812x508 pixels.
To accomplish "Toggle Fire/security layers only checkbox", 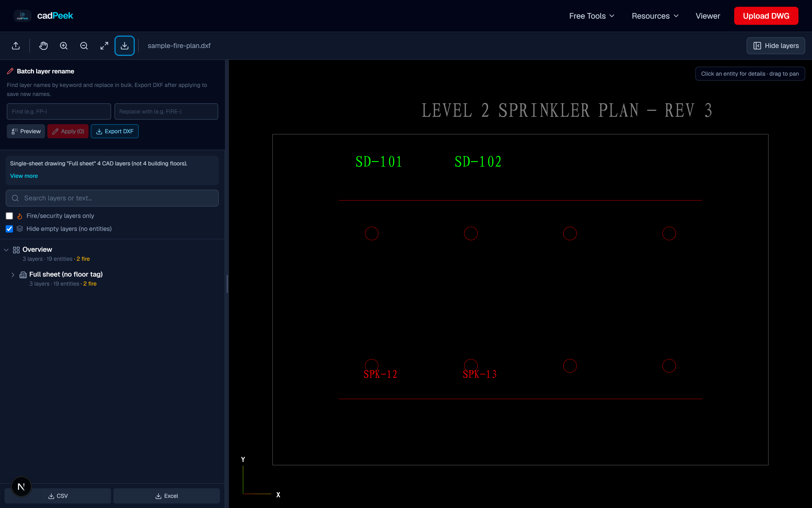I will 9,216.
